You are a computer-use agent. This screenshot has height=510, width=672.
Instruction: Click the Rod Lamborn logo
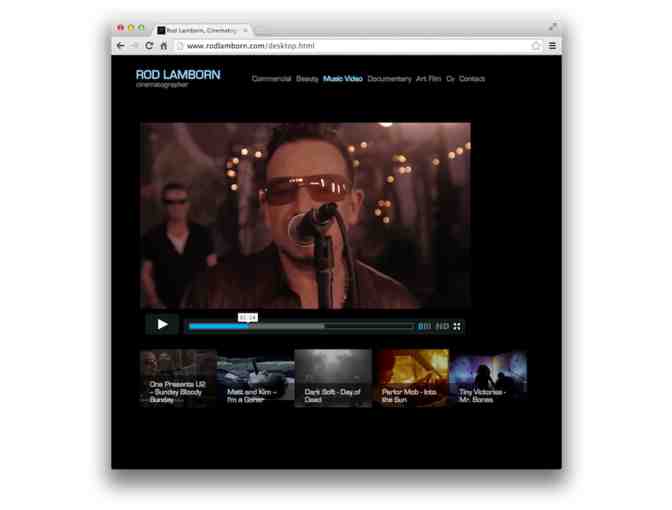click(177, 75)
